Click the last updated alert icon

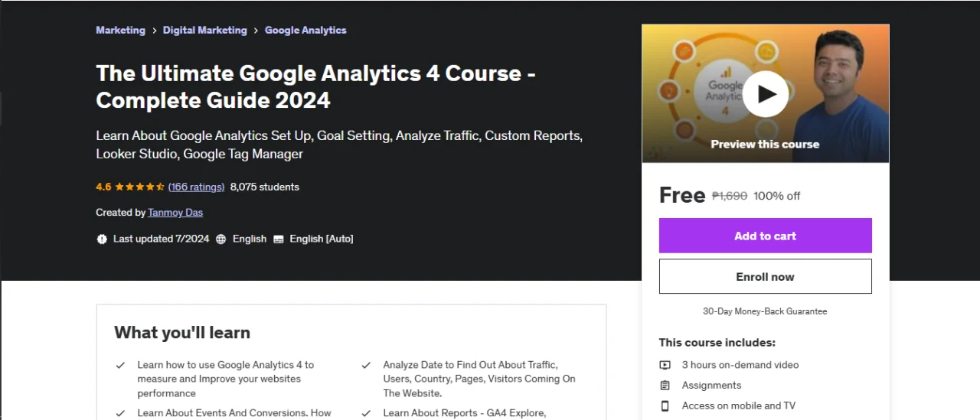102,239
